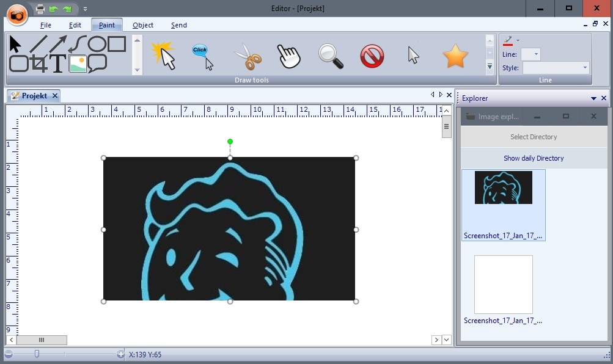Pick the pointing hand stamp
Viewport: 613px width, 364px height.
pyautogui.click(x=288, y=57)
